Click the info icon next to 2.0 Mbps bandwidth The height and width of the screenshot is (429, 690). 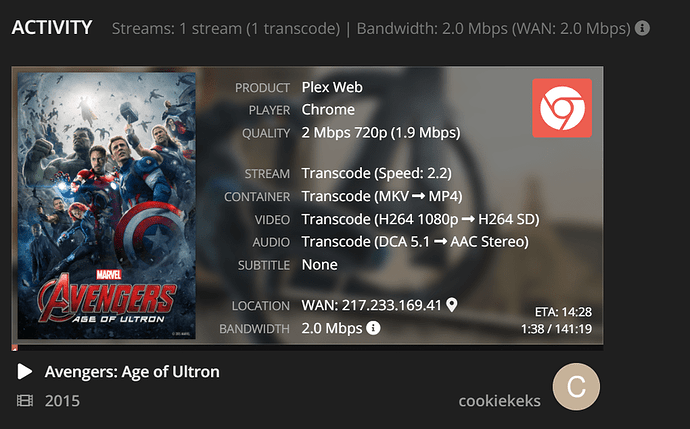click(373, 328)
